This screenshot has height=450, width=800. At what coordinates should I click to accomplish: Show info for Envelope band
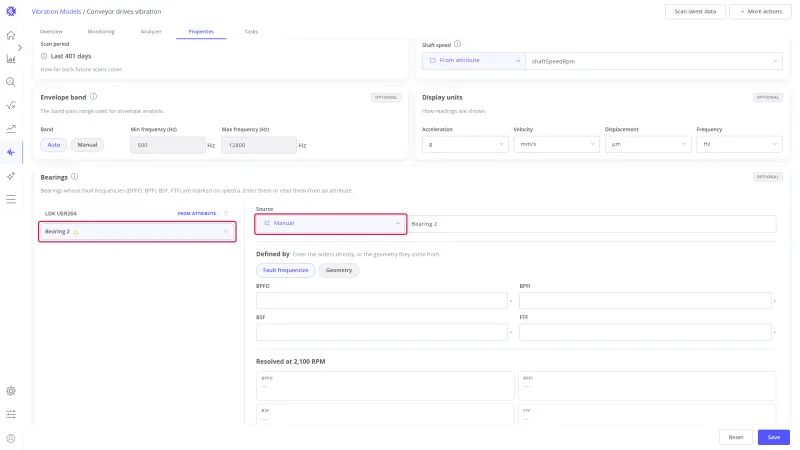pos(93,96)
